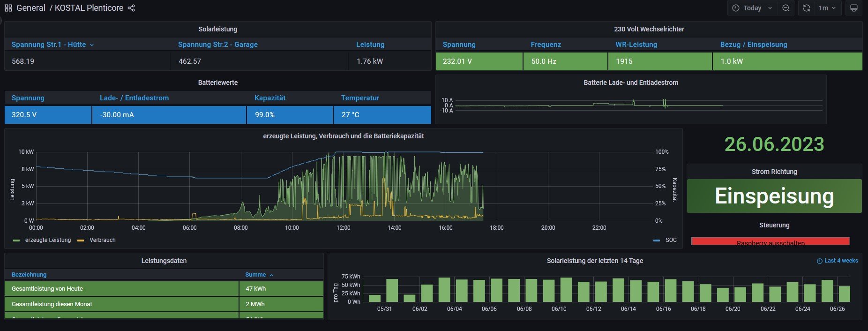The width and height of the screenshot is (868, 331).
Task: Open the Today time range picker
Action: (752, 8)
